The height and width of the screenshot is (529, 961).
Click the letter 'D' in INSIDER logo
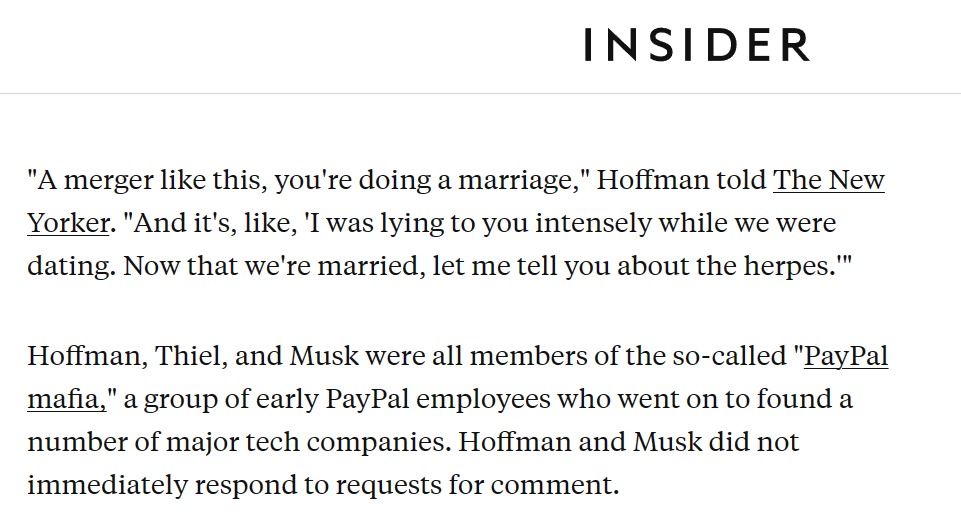pyautogui.click(x=719, y=45)
